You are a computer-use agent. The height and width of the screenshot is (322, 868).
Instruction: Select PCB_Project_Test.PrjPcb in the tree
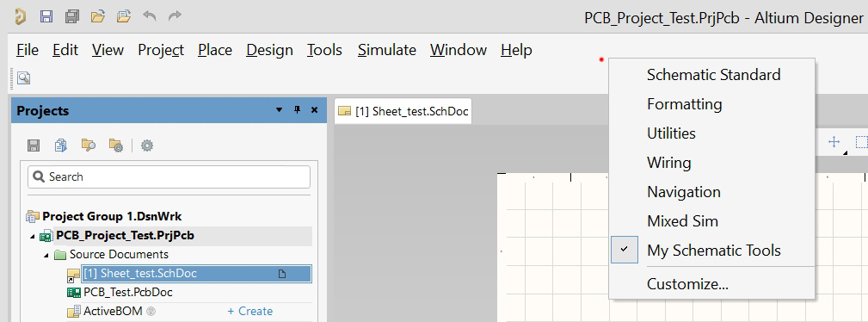pos(125,236)
